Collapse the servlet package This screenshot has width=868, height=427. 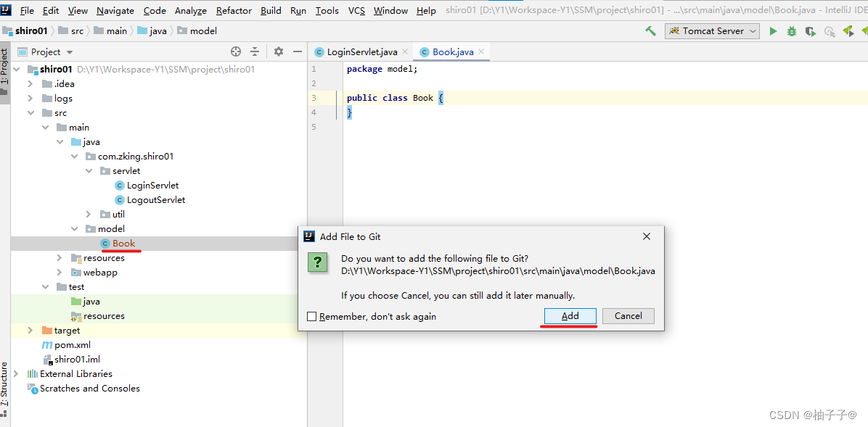point(89,171)
